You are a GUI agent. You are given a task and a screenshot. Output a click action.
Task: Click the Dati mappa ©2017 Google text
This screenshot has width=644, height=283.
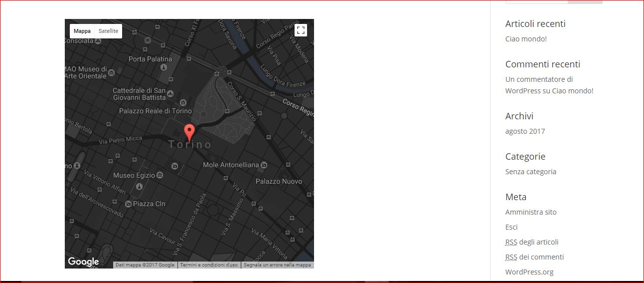pyautogui.click(x=145, y=265)
